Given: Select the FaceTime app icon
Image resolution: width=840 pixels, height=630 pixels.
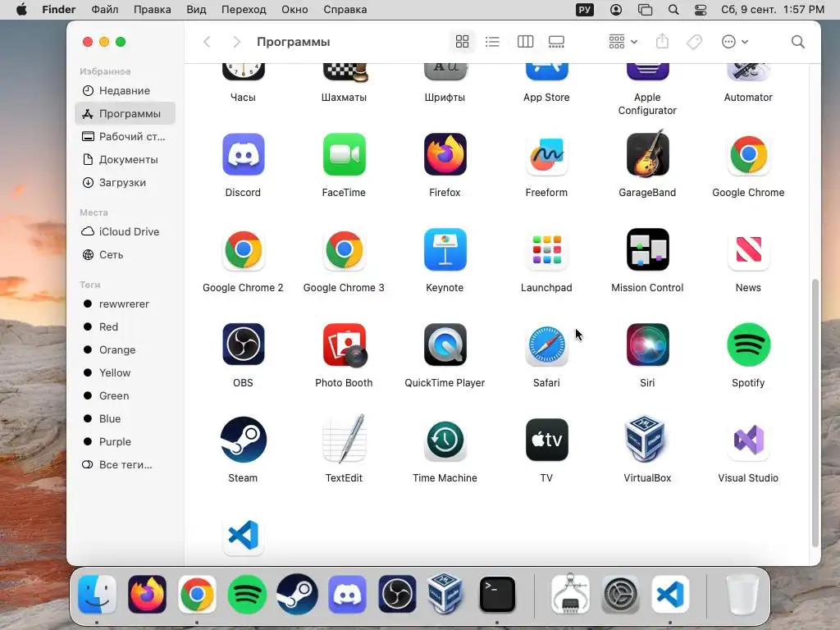Looking at the screenshot, I should [344, 155].
